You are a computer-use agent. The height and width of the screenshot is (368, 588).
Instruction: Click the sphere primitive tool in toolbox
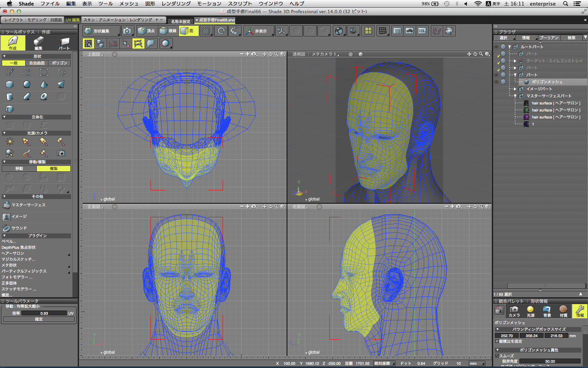click(x=27, y=84)
